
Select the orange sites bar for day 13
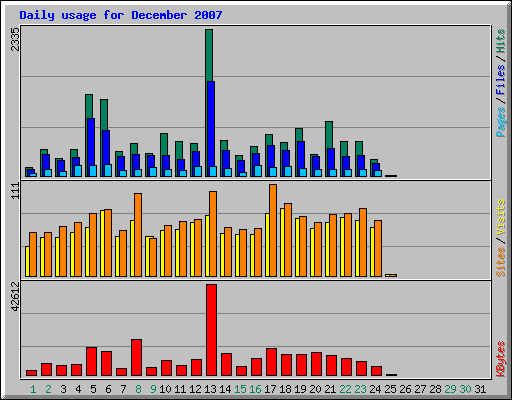(x=213, y=234)
